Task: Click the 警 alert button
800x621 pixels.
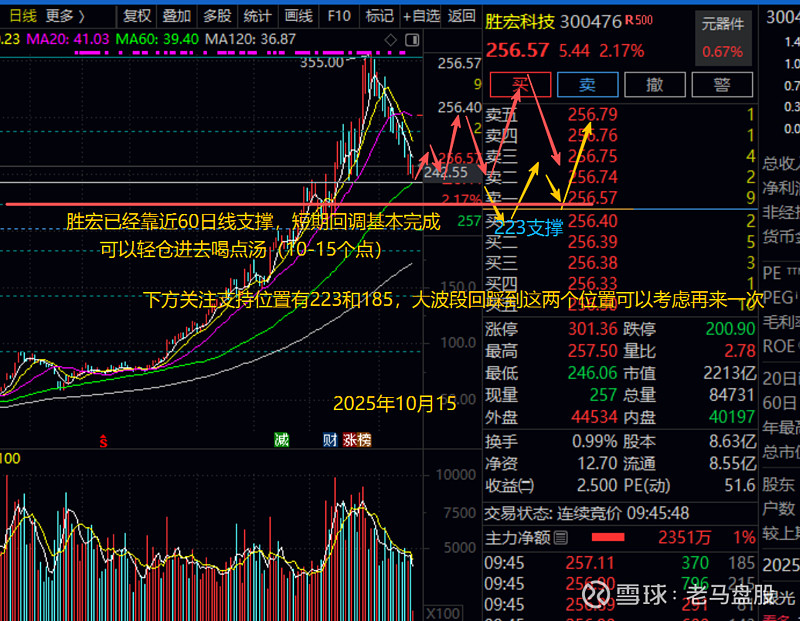Action: pyautogui.click(x=722, y=84)
